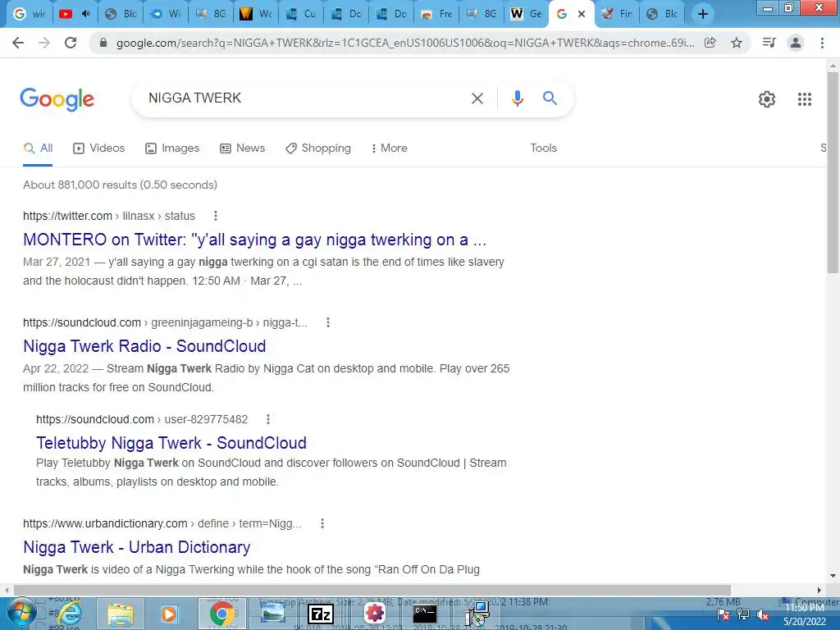Start voice search with the microphone
The image size is (840, 630).
[517, 98]
